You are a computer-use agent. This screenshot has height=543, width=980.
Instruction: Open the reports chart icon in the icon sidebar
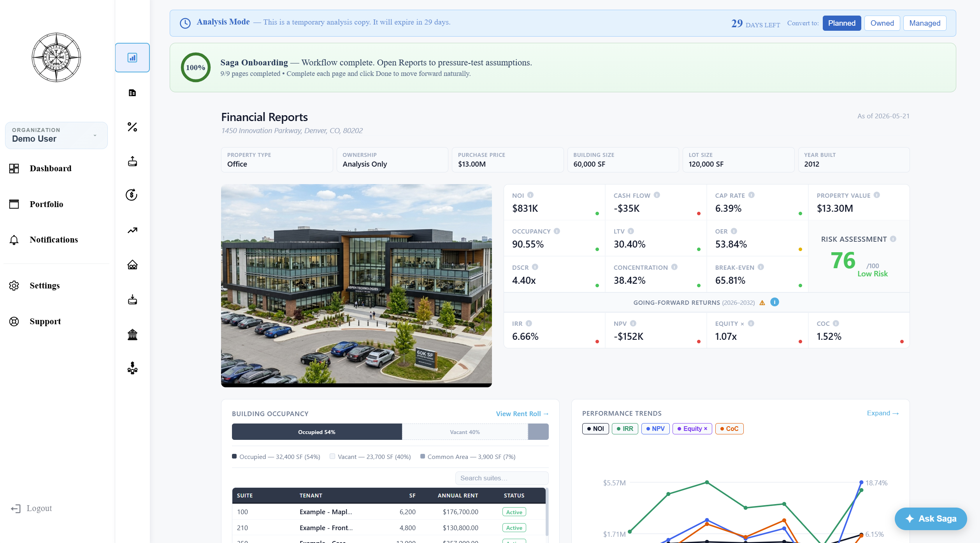(x=132, y=58)
